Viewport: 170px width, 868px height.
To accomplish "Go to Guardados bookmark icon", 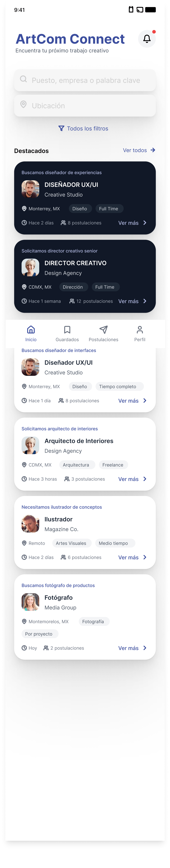I will (67, 330).
